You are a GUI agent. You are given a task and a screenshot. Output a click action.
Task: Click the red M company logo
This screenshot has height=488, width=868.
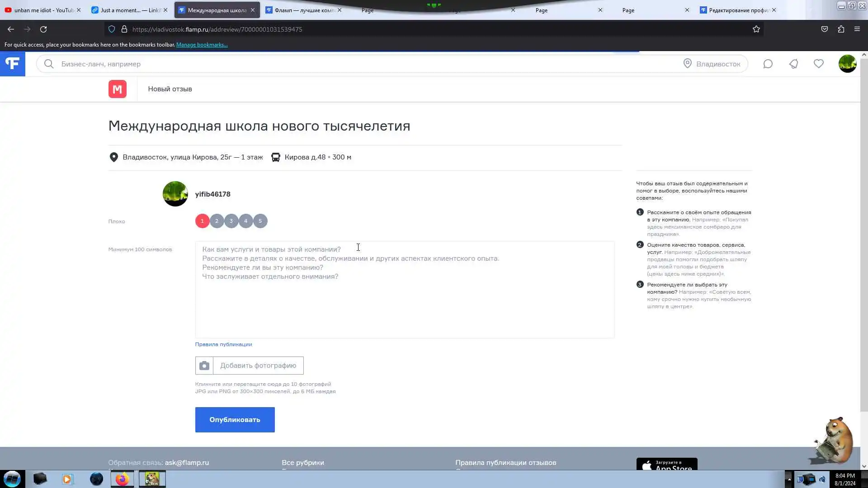tap(118, 89)
